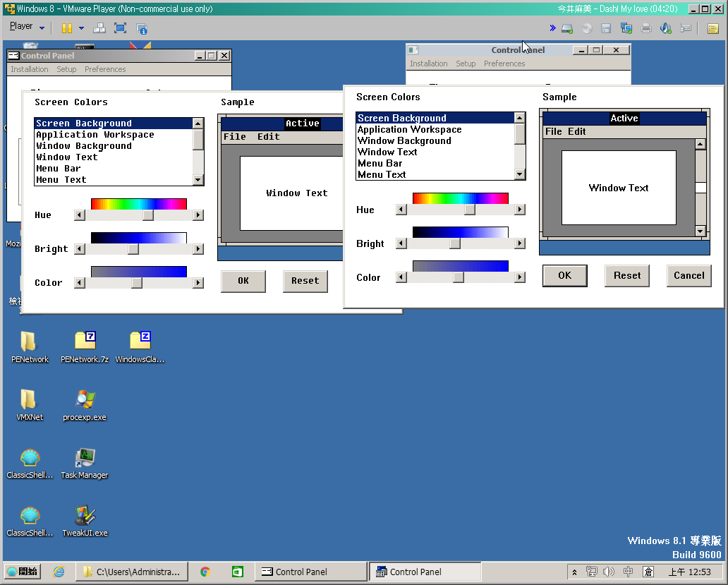
Task: Suspend the virtual machine with pause icon
Action: (x=66, y=28)
